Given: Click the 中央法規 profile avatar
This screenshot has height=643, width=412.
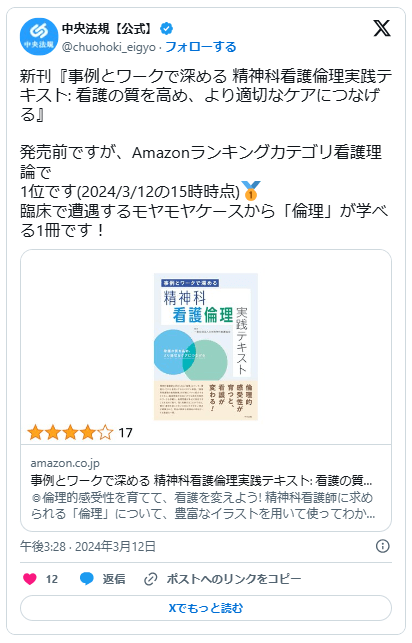Looking at the screenshot, I should (x=39, y=36).
